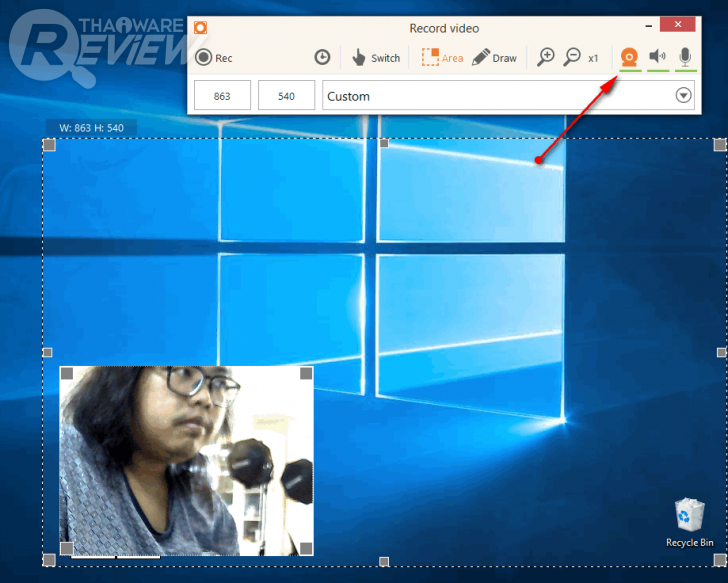Image resolution: width=728 pixels, height=583 pixels.
Task: Expand presets with the dropdown arrow
Action: tap(683, 95)
